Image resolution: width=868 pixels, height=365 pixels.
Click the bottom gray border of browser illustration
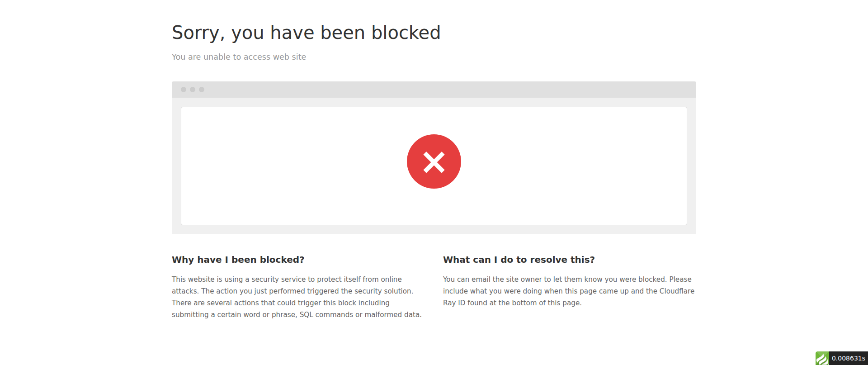coord(434,230)
